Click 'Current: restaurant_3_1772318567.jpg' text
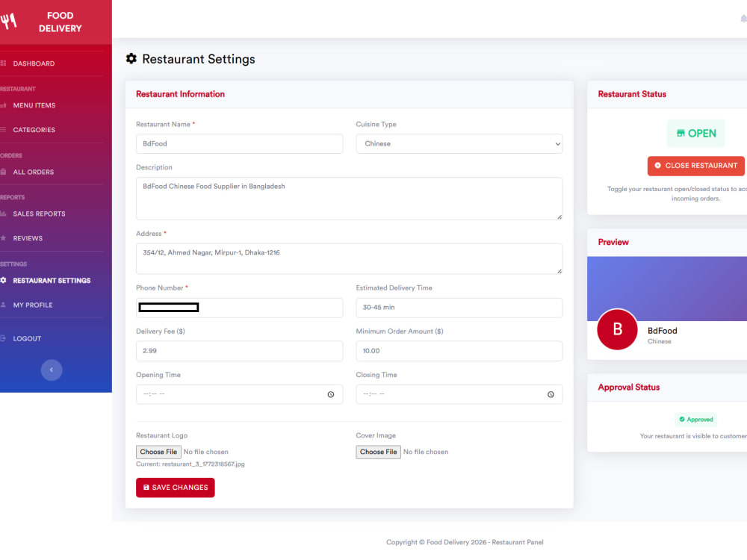 tap(190, 464)
